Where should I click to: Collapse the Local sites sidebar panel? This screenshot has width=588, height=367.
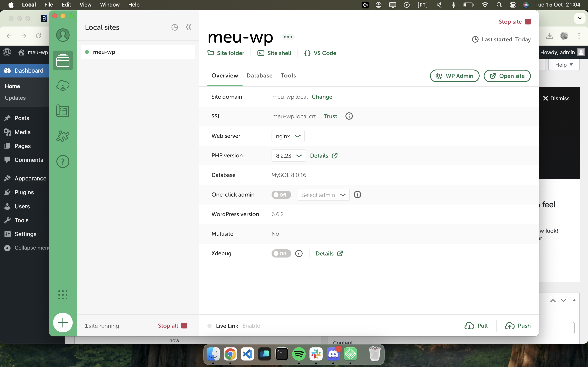point(189,27)
